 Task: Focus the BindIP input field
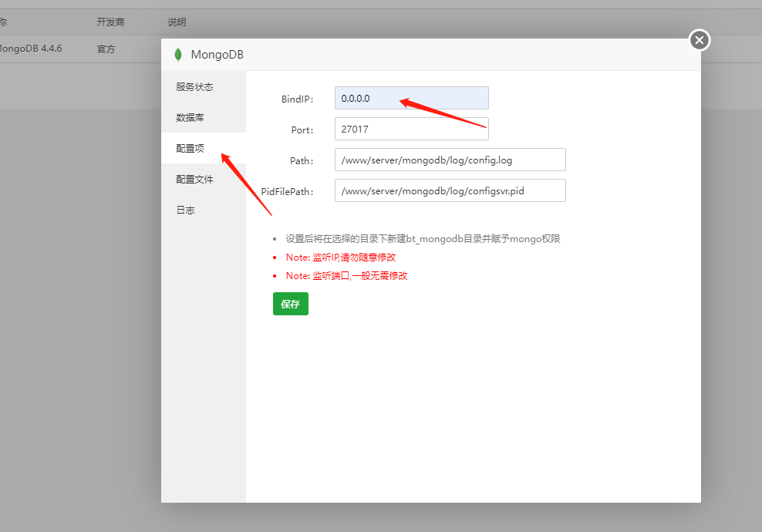point(412,98)
